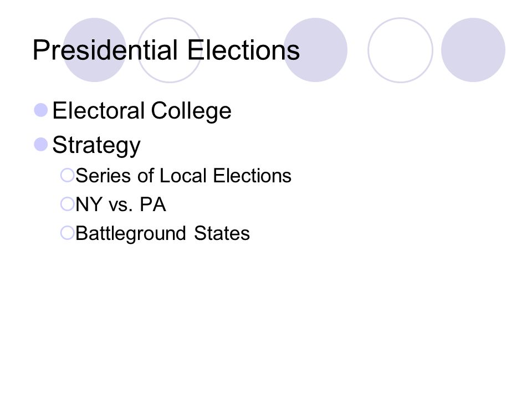
Task: Click the word College in first bullet
Action: (x=191, y=111)
